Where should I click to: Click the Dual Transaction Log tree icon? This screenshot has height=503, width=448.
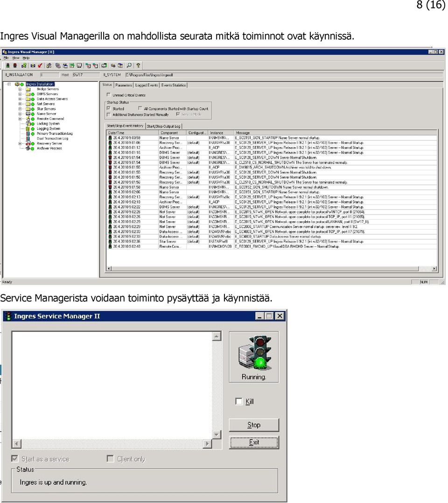28,139
